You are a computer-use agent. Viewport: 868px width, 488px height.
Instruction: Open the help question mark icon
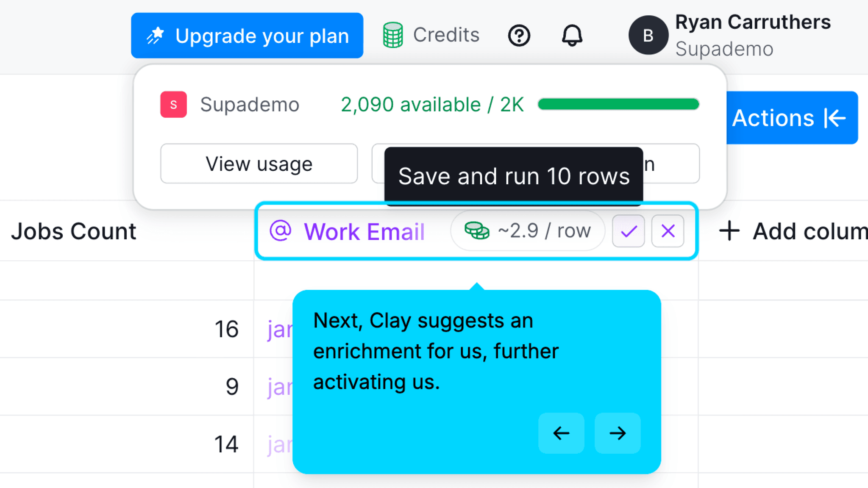pyautogui.click(x=519, y=36)
